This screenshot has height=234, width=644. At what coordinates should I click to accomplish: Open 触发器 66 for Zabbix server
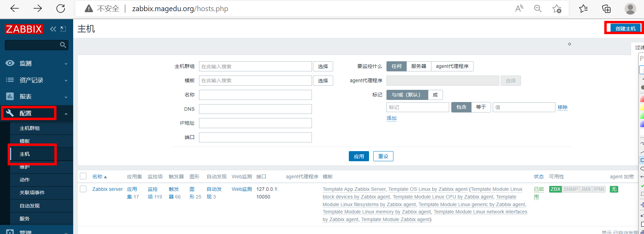[175, 193]
